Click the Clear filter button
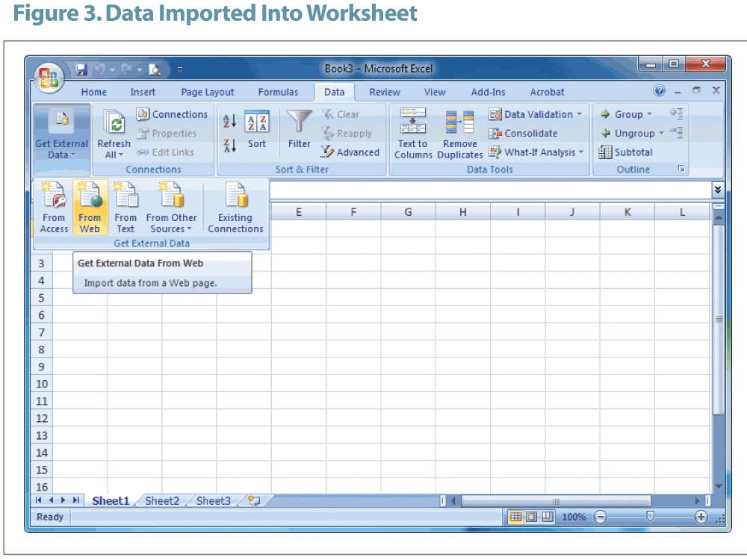This screenshot has height=560, width=747. (341, 114)
